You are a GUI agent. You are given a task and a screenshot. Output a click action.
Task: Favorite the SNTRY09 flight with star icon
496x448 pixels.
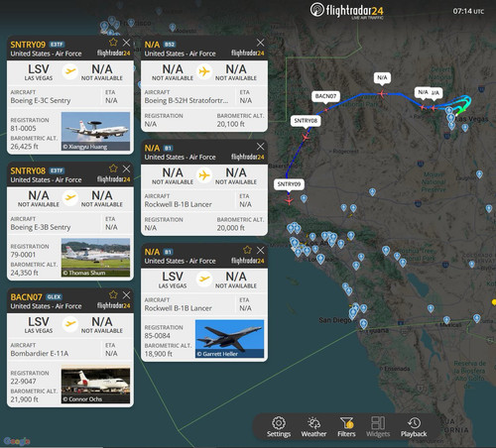[113, 42]
